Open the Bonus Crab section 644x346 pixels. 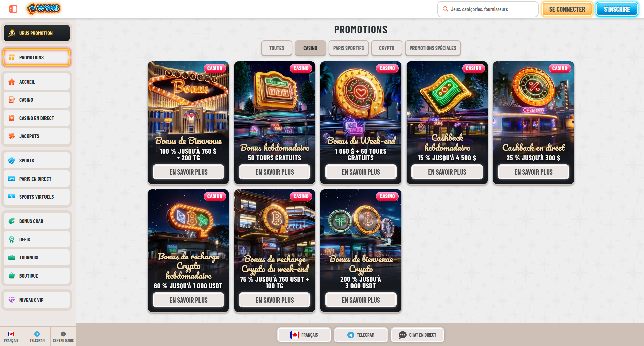(37, 221)
